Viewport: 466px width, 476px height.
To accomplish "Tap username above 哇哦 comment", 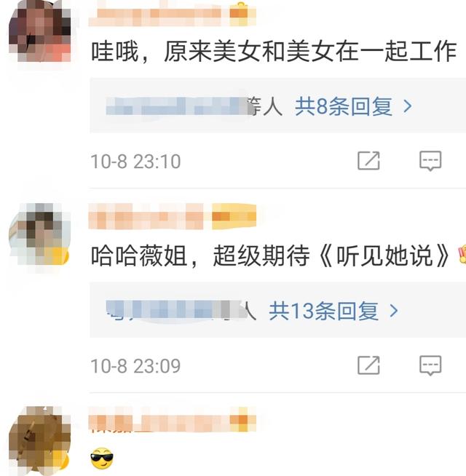I will coord(159,14).
